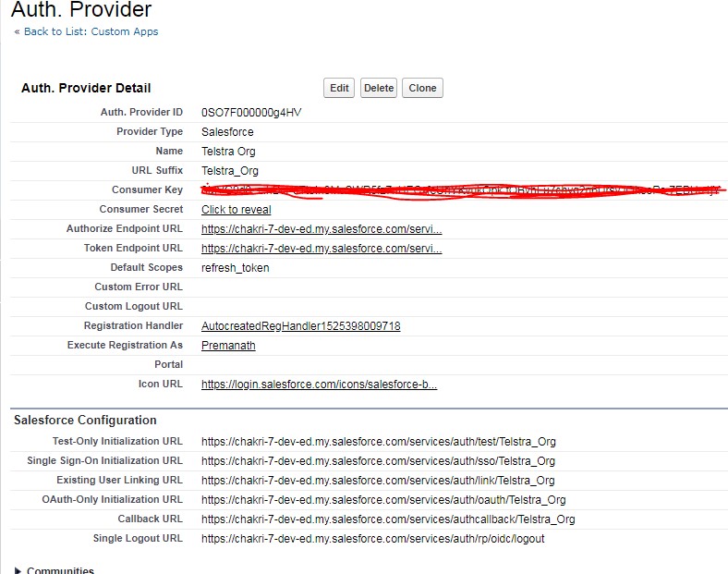Click the Consumer Key label
Screen dimensions: 728x574
pos(147,189)
